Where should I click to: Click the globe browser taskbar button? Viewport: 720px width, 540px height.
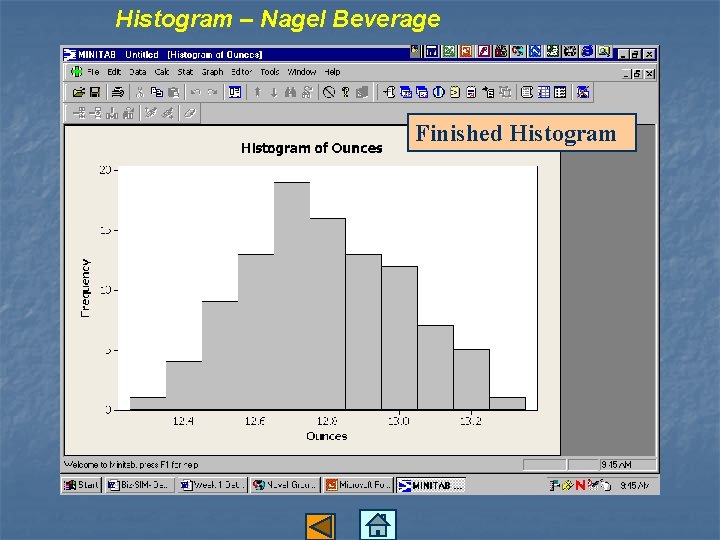(x=285, y=485)
